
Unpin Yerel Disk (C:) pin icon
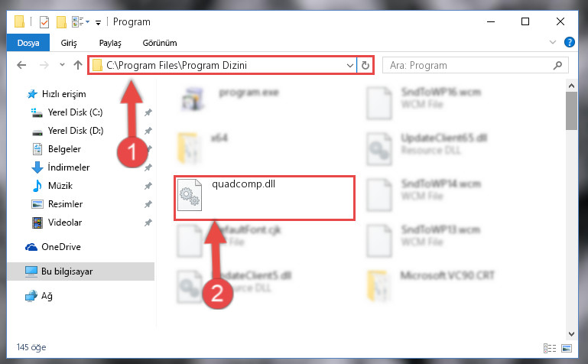coord(148,112)
